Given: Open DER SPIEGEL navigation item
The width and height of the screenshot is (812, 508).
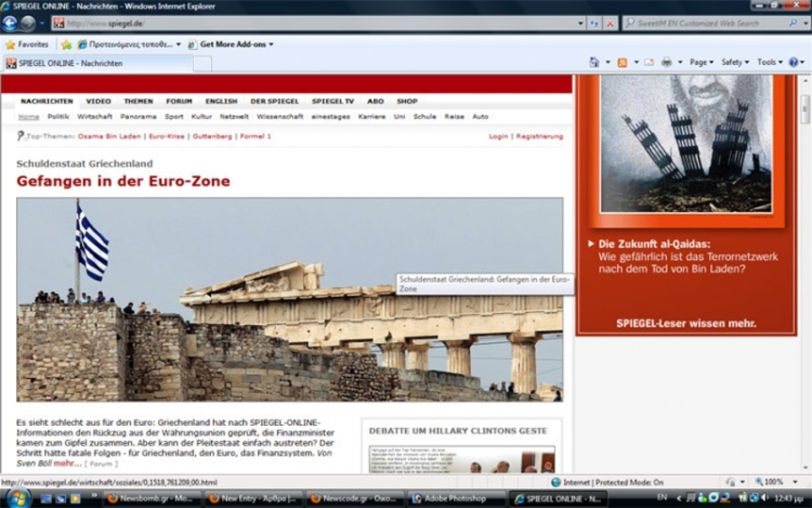Looking at the screenshot, I should 274,101.
